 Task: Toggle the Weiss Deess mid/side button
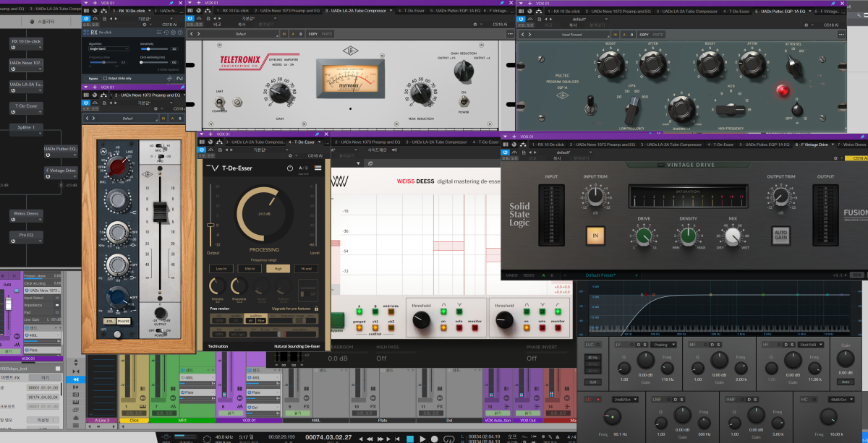click(391, 312)
